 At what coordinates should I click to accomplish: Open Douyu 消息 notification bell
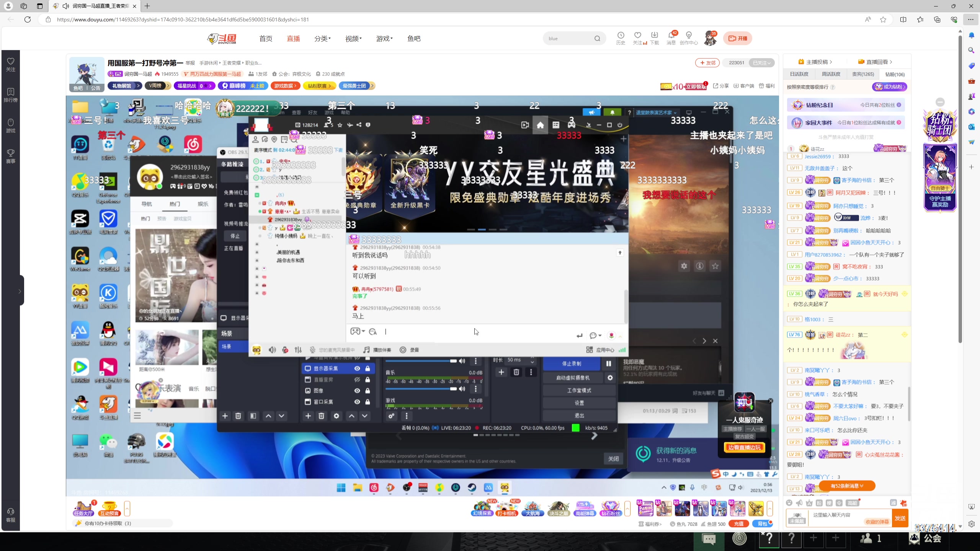671,38
